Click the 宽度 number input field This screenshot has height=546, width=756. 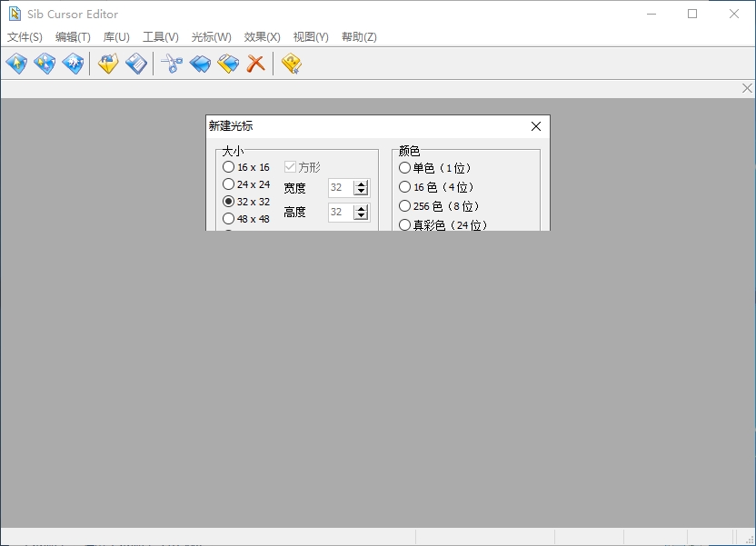(x=340, y=188)
